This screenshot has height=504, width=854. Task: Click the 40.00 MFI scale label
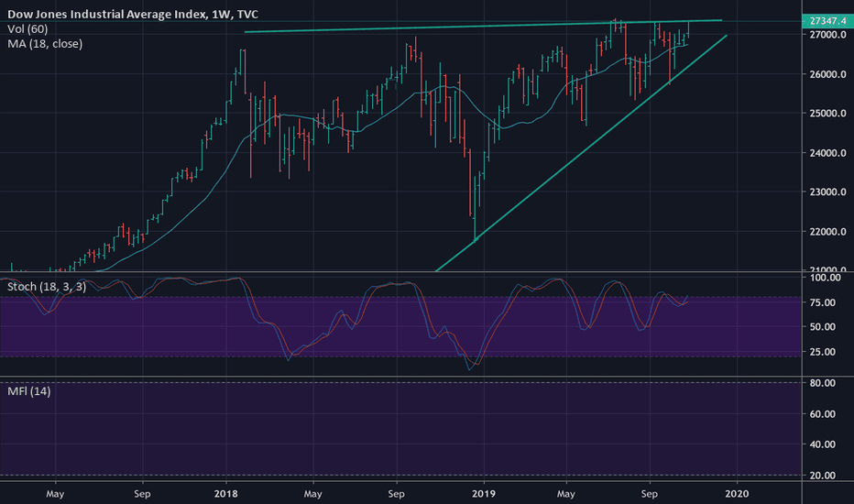[x=823, y=444]
